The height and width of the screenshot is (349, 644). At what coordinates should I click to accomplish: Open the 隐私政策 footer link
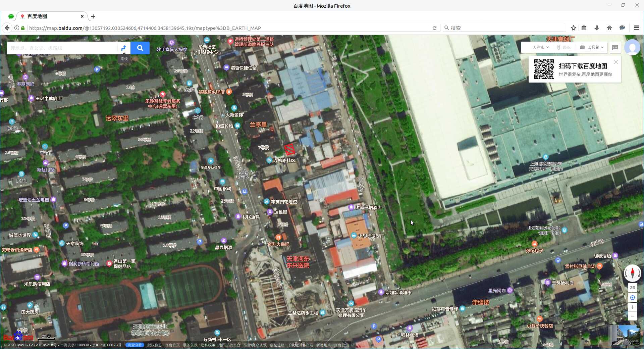208,345
